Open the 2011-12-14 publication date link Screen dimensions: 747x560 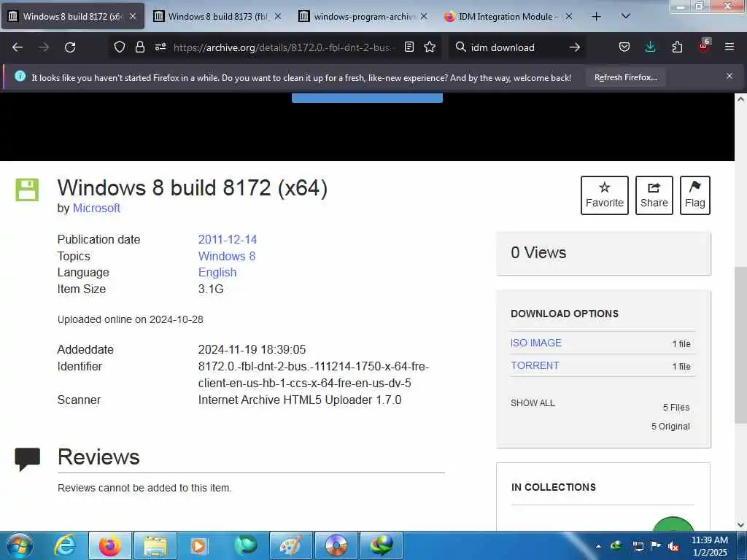pos(228,239)
